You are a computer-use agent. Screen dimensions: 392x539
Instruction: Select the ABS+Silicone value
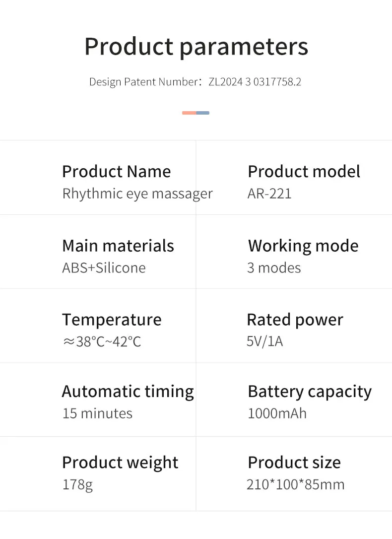click(104, 268)
